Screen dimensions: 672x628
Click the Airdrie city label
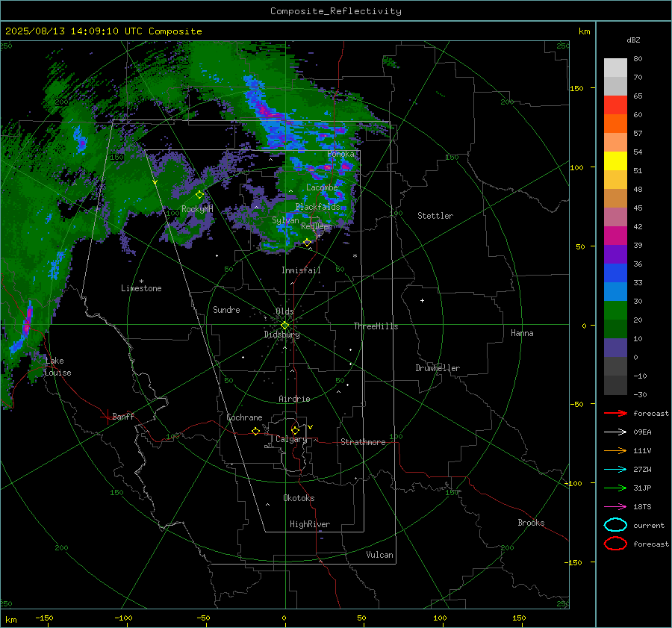pos(294,399)
